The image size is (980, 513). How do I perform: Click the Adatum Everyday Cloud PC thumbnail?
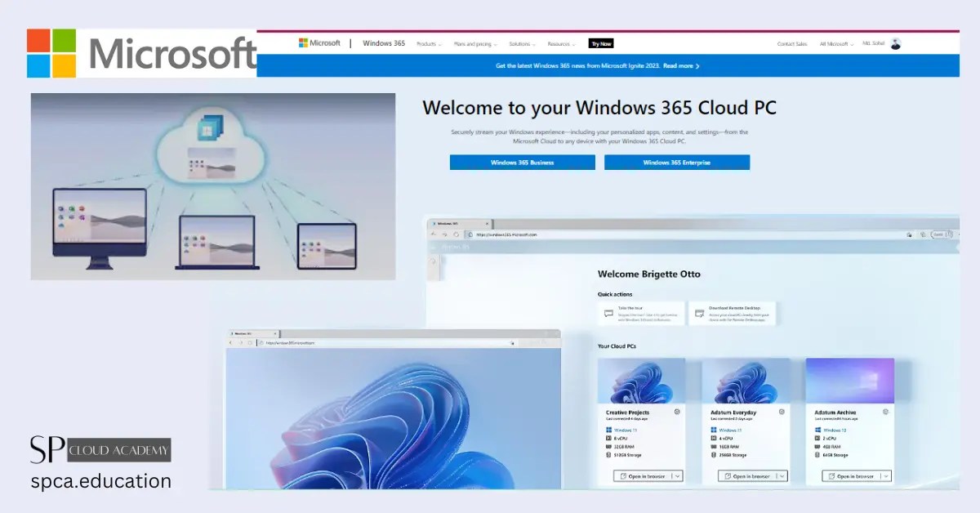coord(746,381)
